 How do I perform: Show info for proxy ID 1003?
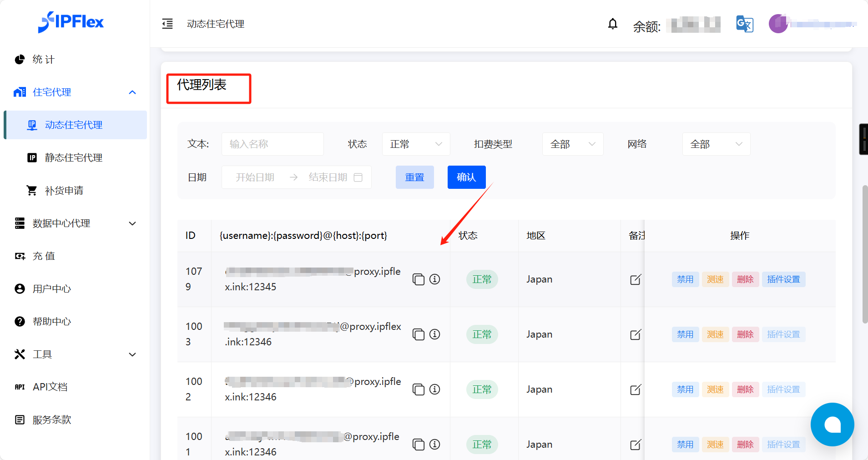tap(435, 334)
